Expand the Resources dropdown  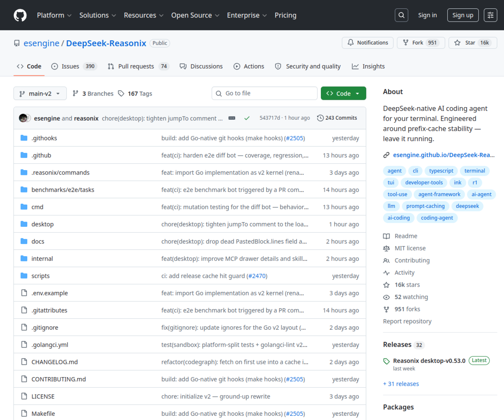pos(144,15)
